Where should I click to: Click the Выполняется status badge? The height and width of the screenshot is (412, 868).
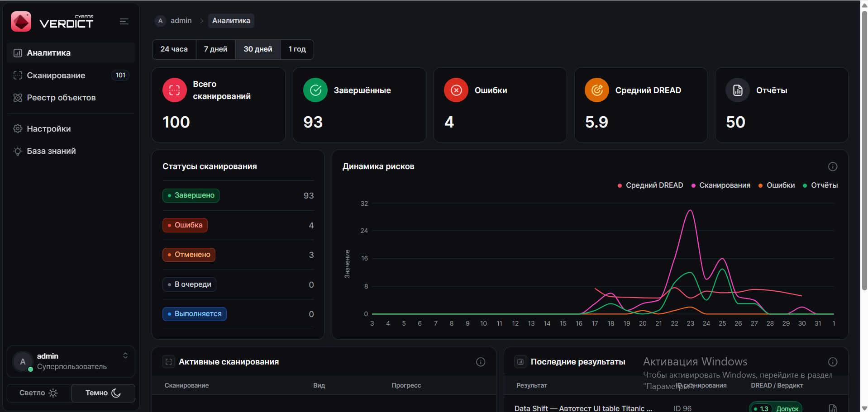(x=195, y=314)
